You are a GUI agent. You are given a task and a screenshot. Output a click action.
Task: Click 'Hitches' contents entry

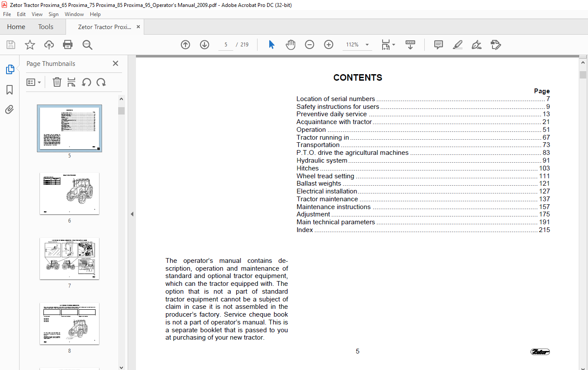[307, 168]
